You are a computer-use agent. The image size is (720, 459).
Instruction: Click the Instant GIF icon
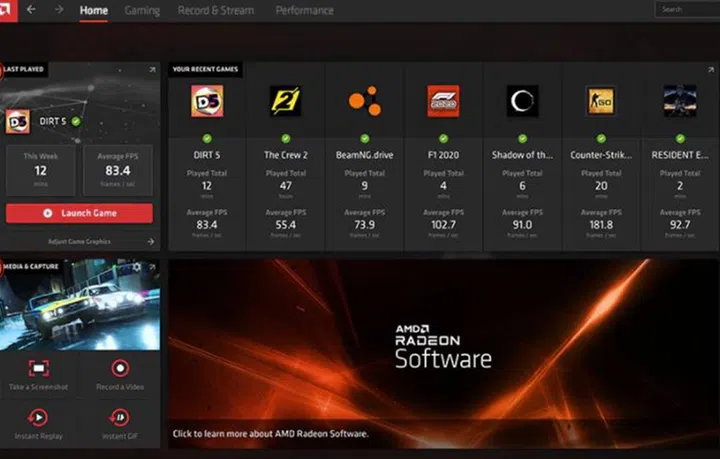120,417
